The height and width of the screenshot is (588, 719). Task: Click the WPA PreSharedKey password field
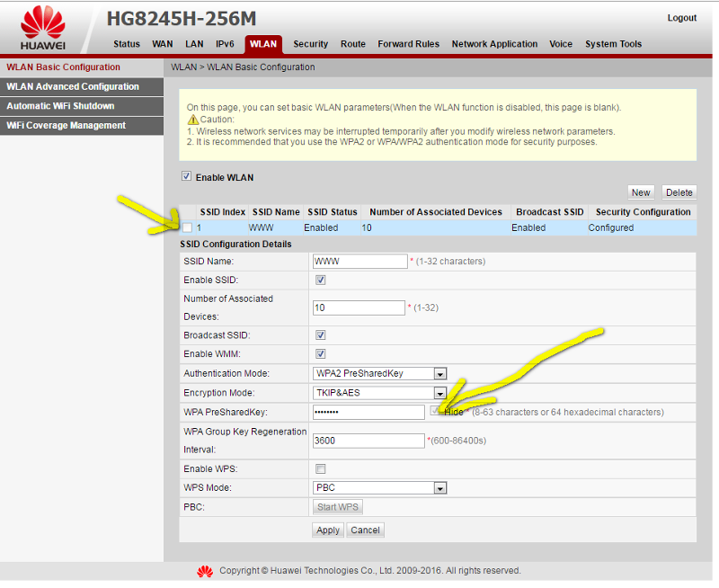click(368, 412)
